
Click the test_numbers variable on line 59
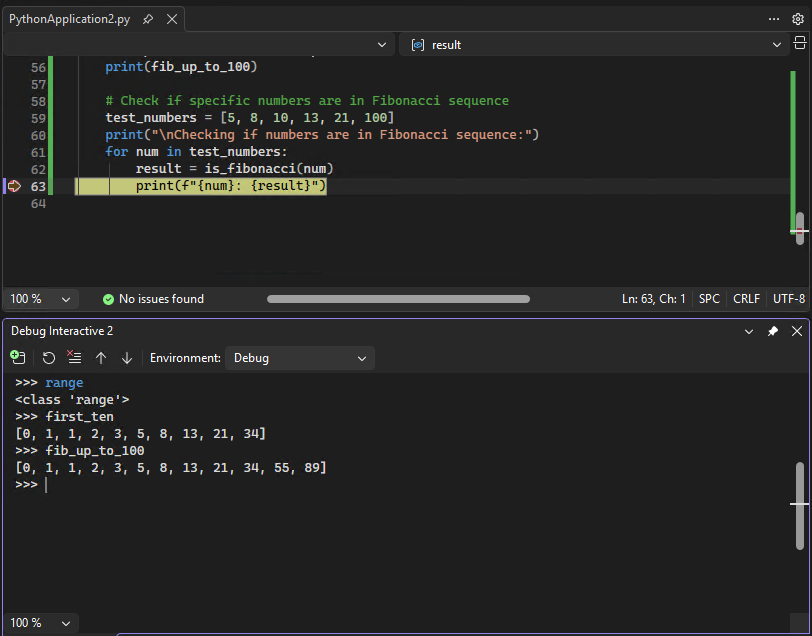coord(151,118)
